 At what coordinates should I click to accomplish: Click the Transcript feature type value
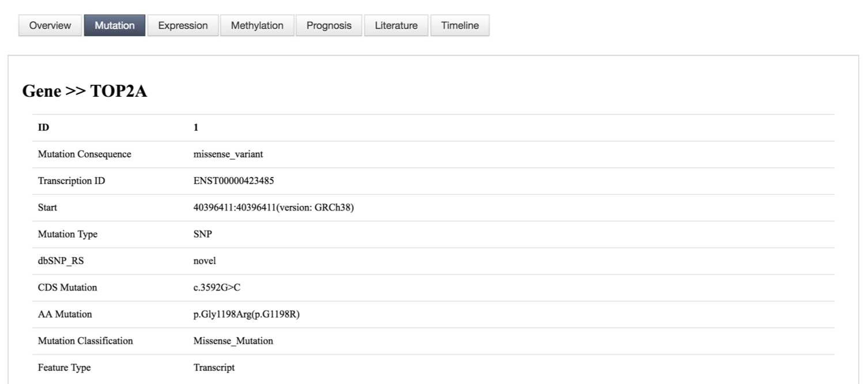pos(214,368)
